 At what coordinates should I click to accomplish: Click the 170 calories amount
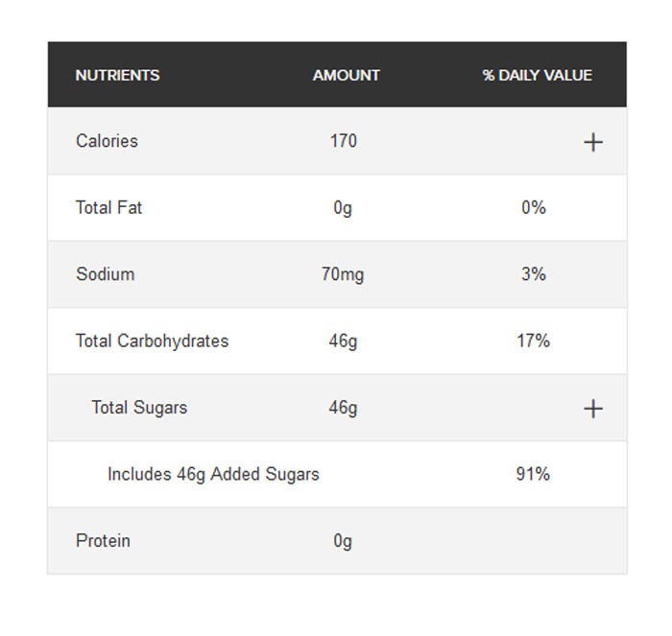(x=343, y=141)
